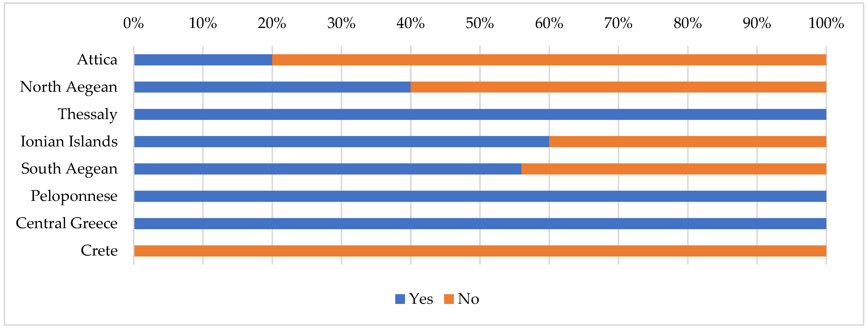
Task: Click the 50% axis tick label
Action: (x=480, y=24)
